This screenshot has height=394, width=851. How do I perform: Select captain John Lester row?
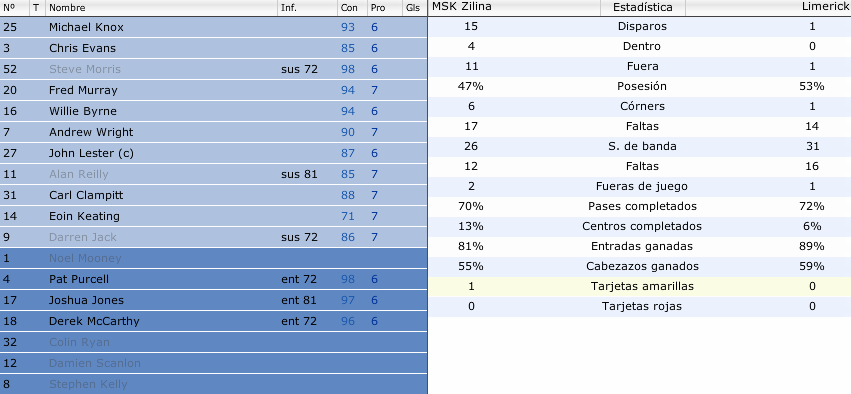point(213,153)
